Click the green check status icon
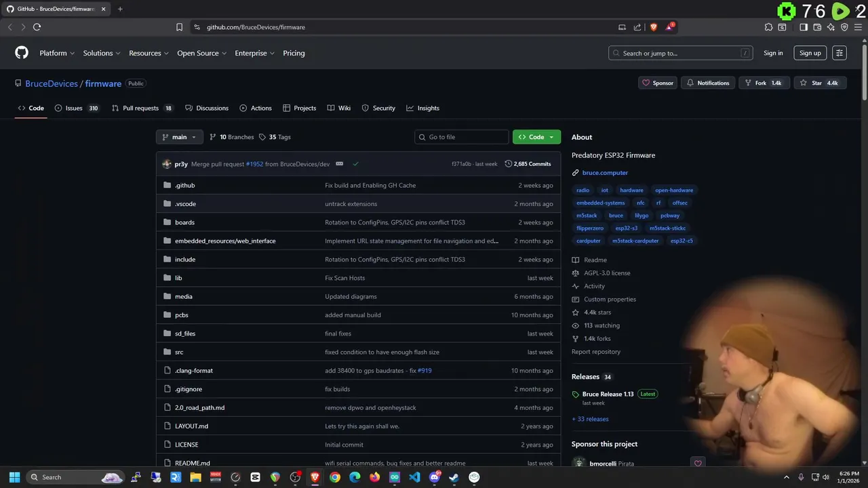Viewport: 868px width, 488px height. coord(355,164)
